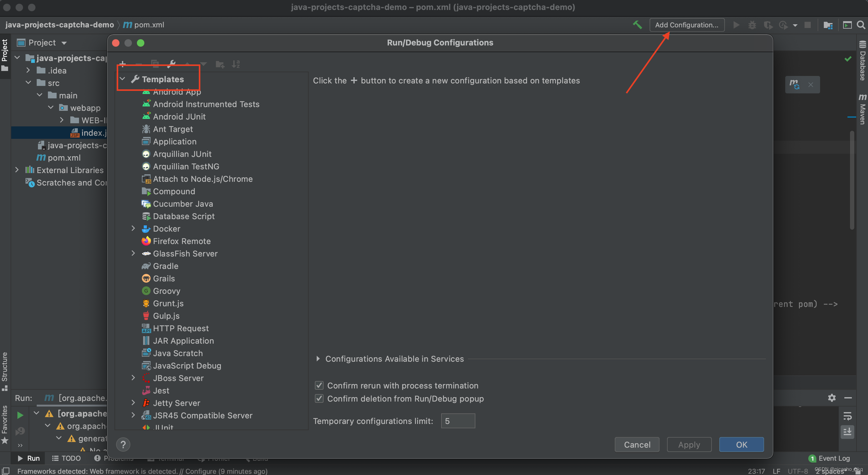Click the wrench Edit Templates icon in toolbar
Image resolution: width=868 pixels, height=475 pixels.
click(171, 64)
